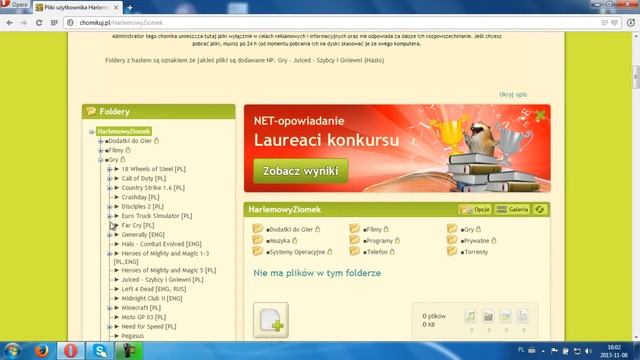Select HarlemowyZiomek in folder tree
The image size is (640, 360).
tap(124, 131)
